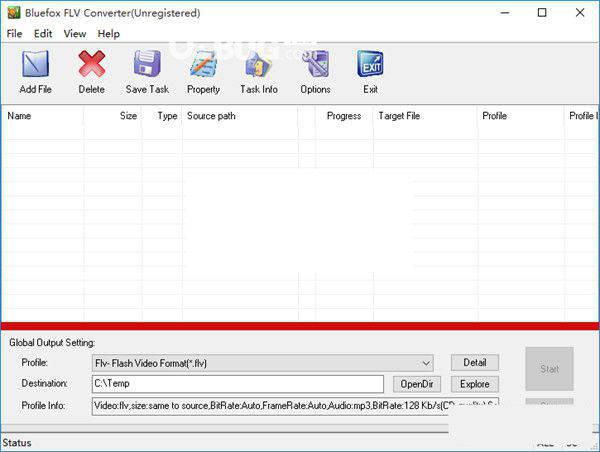This screenshot has height=452, width=600.
Task: Open the Options tools icon
Action: (x=315, y=64)
